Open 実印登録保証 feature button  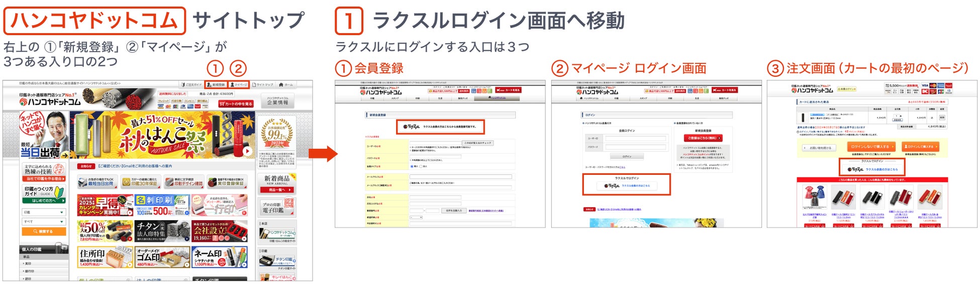(227, 181)
